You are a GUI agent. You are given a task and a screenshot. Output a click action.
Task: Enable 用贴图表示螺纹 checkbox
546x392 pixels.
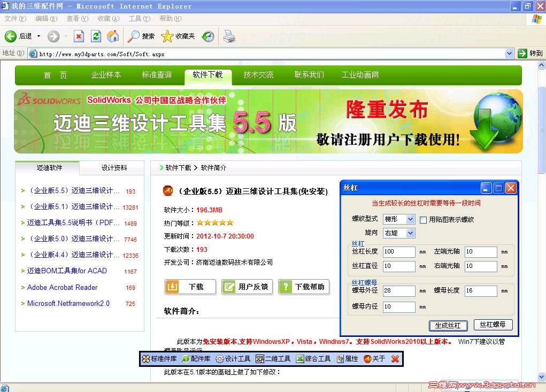click(x=423, y=220)
